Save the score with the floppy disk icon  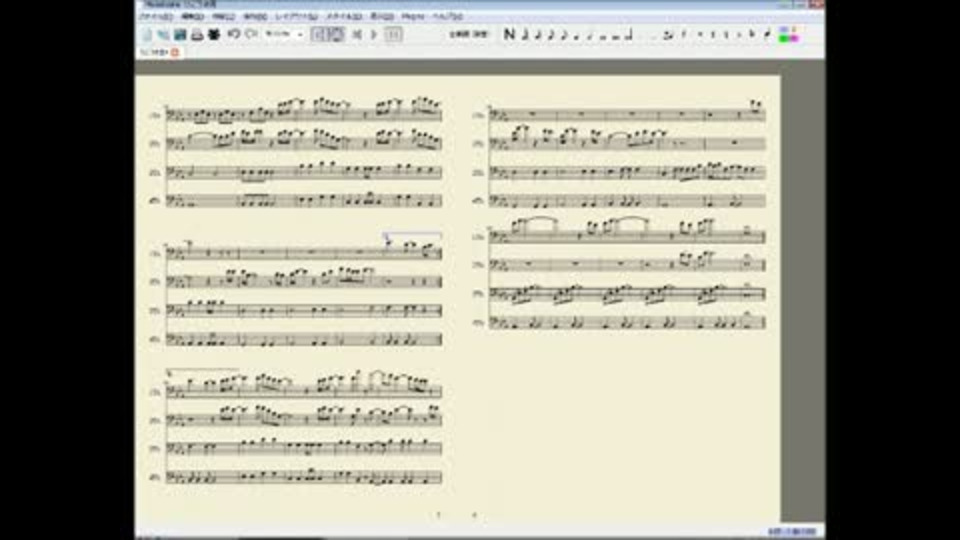coord(180,35)
